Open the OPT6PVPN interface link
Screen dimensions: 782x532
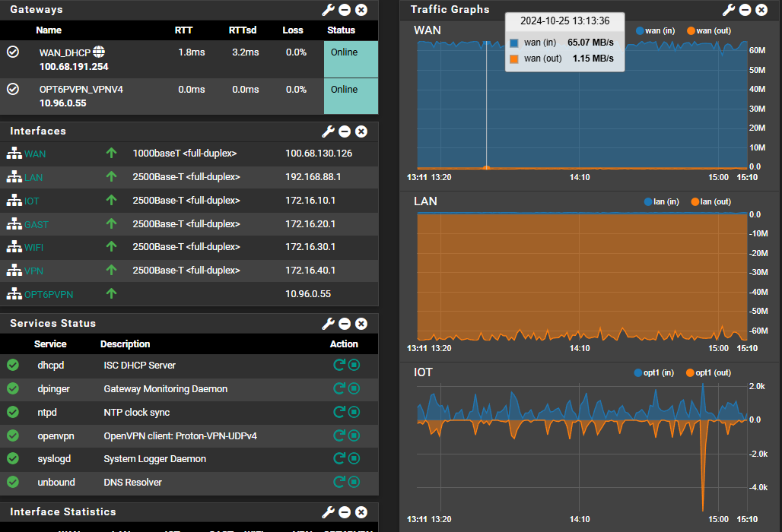pos(49,294)
